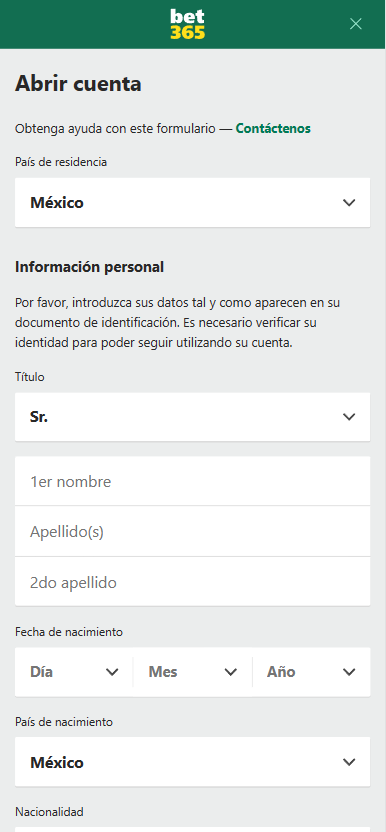Click chevron arrow in Título field
The width and height of the screenshot is (386, 832).
[x=349, y=417]
